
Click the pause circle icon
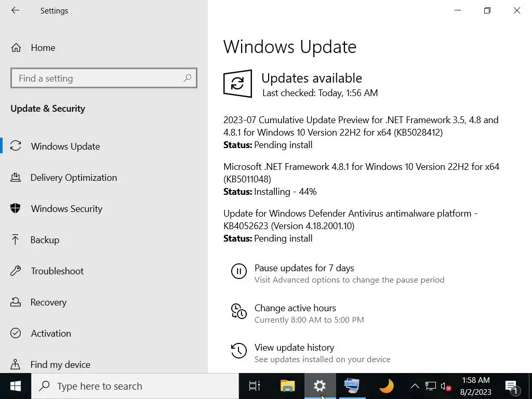click(x=239, y=271)
